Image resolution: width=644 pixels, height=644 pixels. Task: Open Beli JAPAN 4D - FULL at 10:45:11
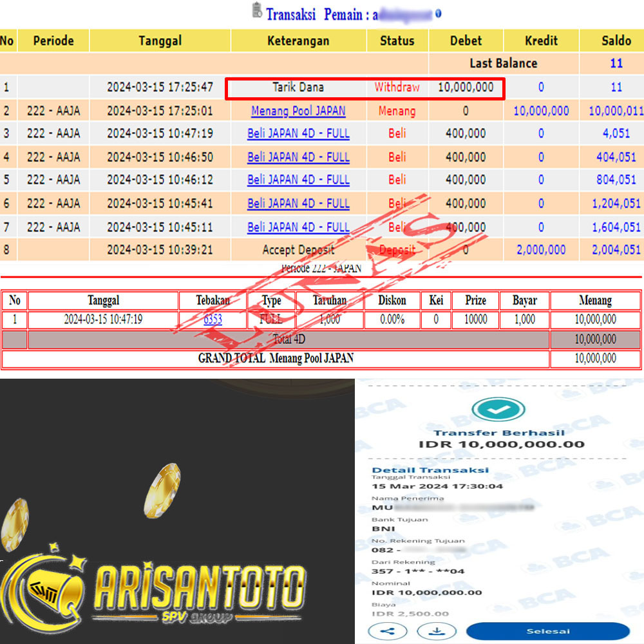pos(298,227)
